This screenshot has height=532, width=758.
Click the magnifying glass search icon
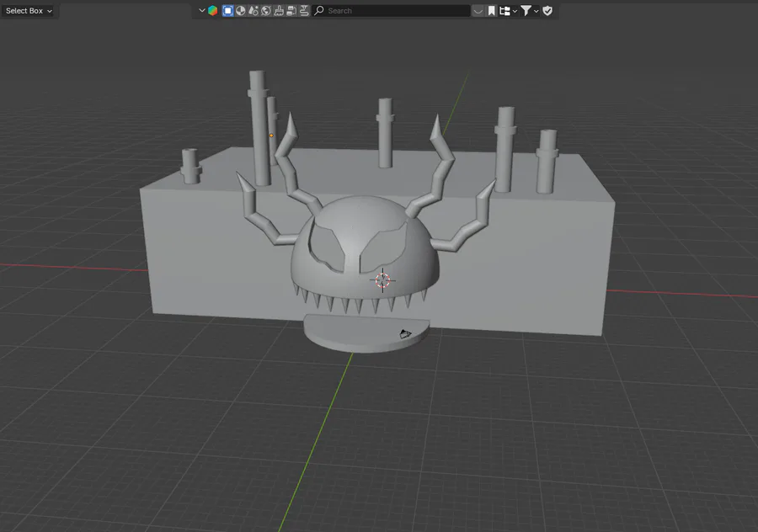(x=319, y=11)
